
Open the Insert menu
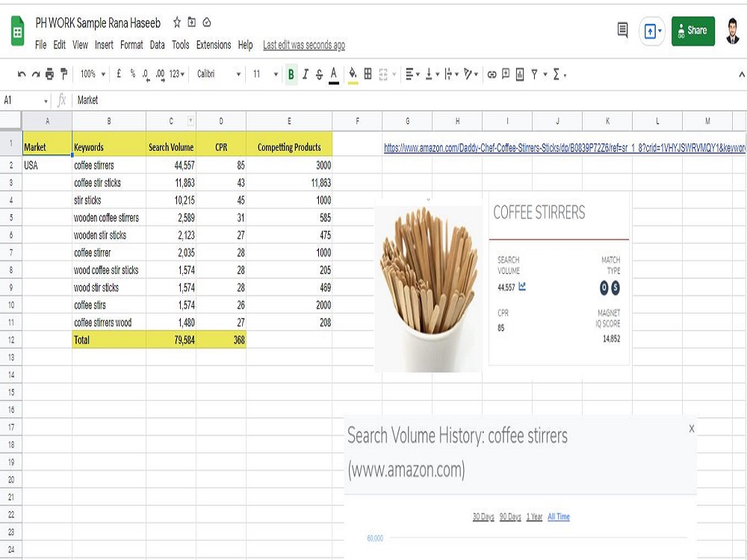pos(104,45)
